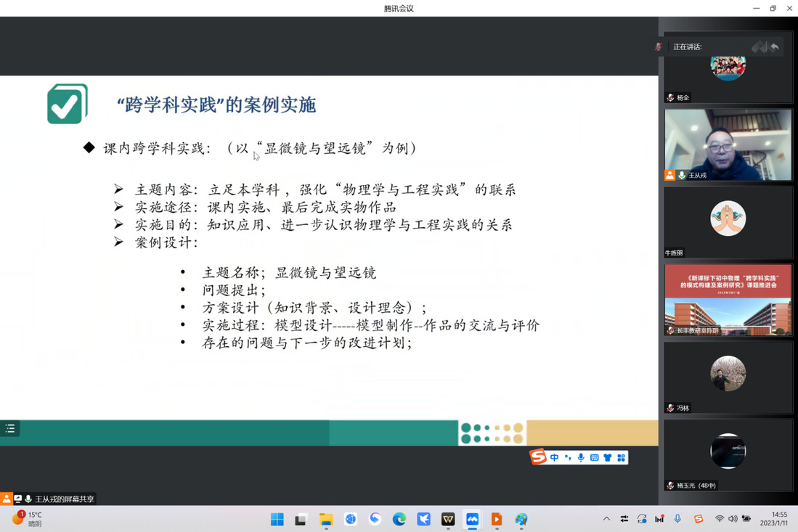Open the Sogou toolbox grid icon
Image resolution: width=798 pixels, height=532 pixels.
621,458
